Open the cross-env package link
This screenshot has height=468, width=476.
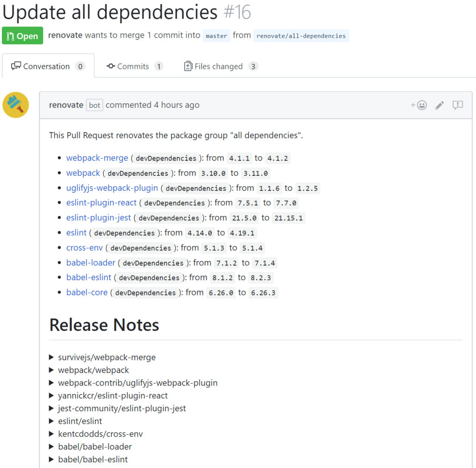coord(85,247)
